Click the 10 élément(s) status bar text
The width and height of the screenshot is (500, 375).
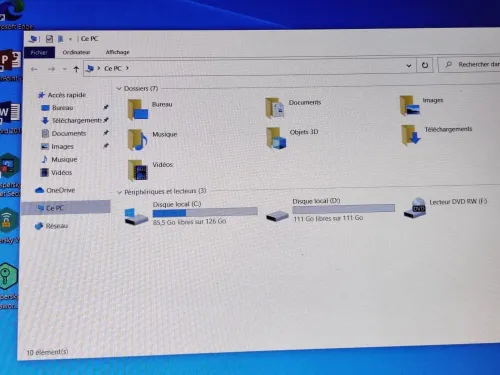47,352
